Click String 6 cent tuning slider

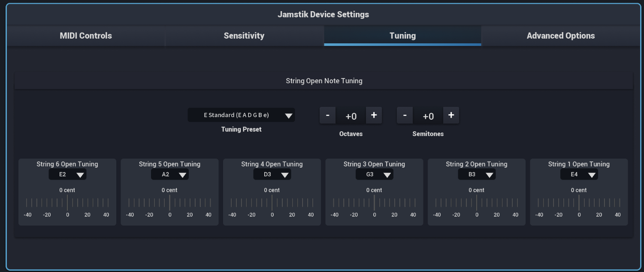pos(67,203)
